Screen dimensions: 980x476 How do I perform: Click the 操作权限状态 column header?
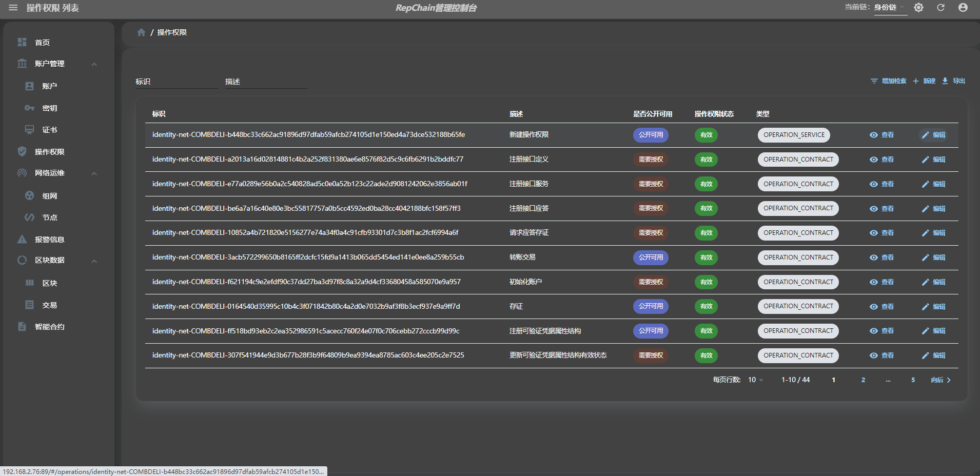coord(714,114)
